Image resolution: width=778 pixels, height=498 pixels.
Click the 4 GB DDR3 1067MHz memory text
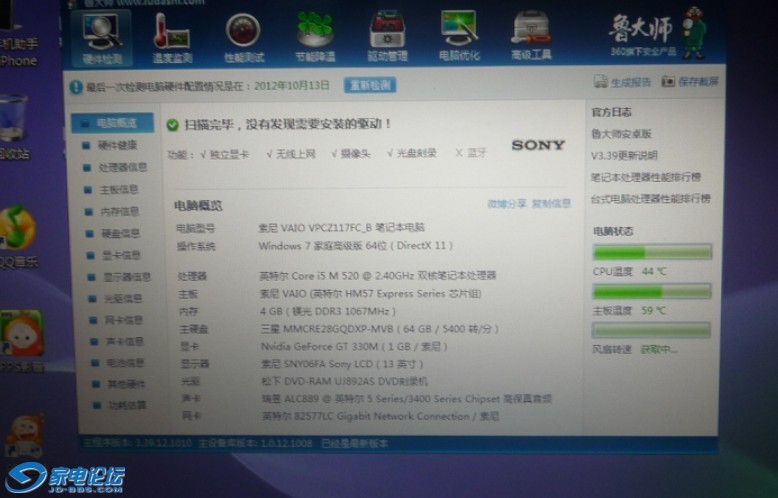pyautogui.click(x=328, y=311)
